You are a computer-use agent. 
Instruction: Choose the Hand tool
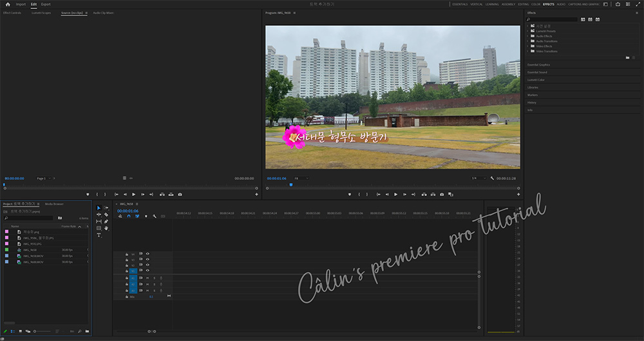[x=106, y=228]
